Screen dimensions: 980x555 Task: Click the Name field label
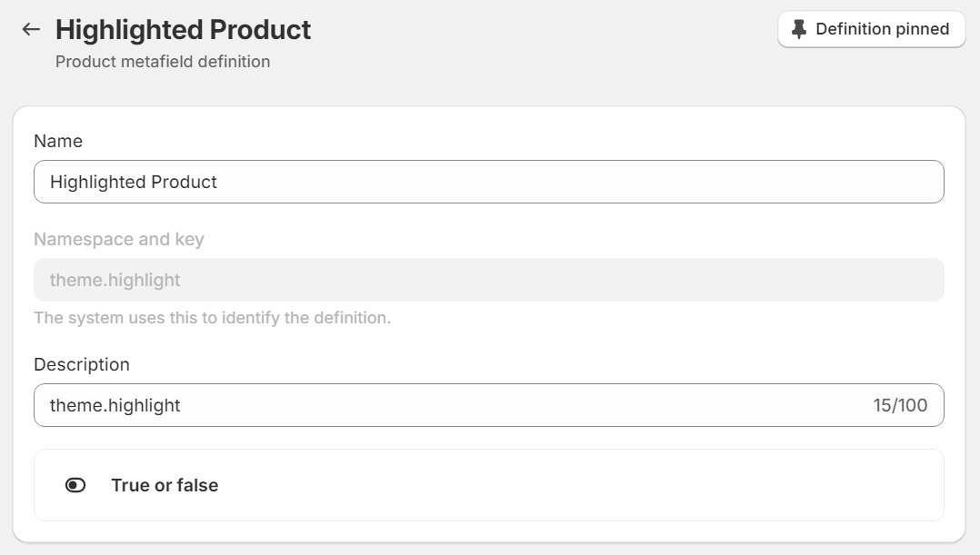coord(58,141)
